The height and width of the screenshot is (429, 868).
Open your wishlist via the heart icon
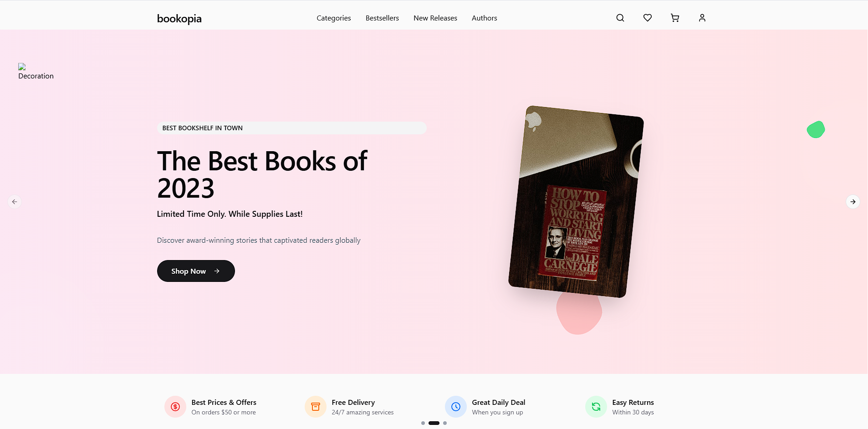(x=647, y=18)
